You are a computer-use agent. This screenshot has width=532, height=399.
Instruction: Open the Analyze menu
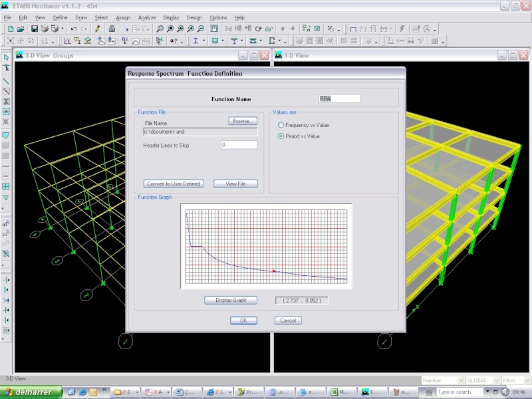[x=146, y=17]
